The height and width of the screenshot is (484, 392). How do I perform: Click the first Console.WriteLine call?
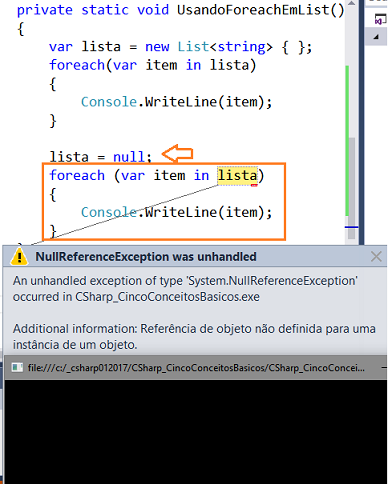point(176,102)
